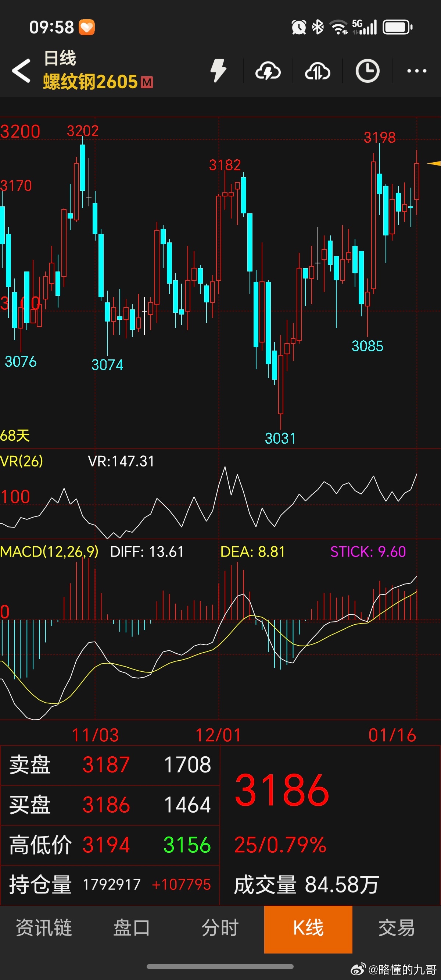The height and width of the screenshot is (980, 441).
Task: Tap the 11/03 date axis label
Action: pyautogui.click(x=96, y=735)
